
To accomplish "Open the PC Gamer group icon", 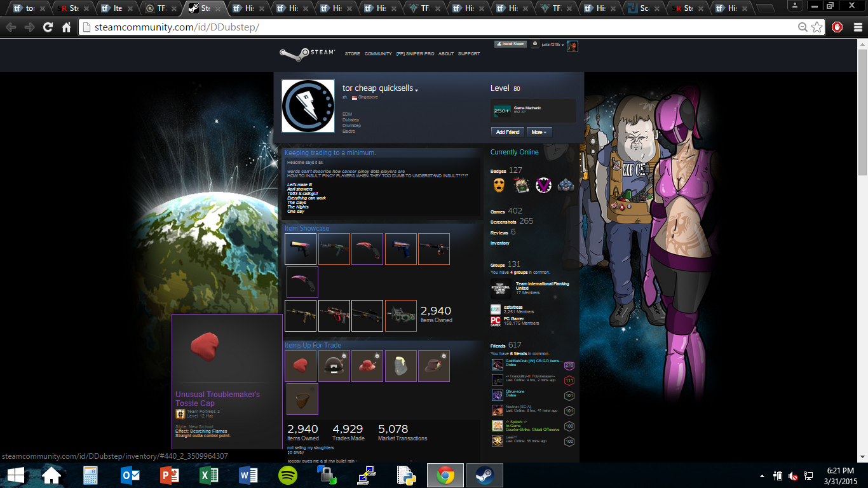I will point(496,322).
